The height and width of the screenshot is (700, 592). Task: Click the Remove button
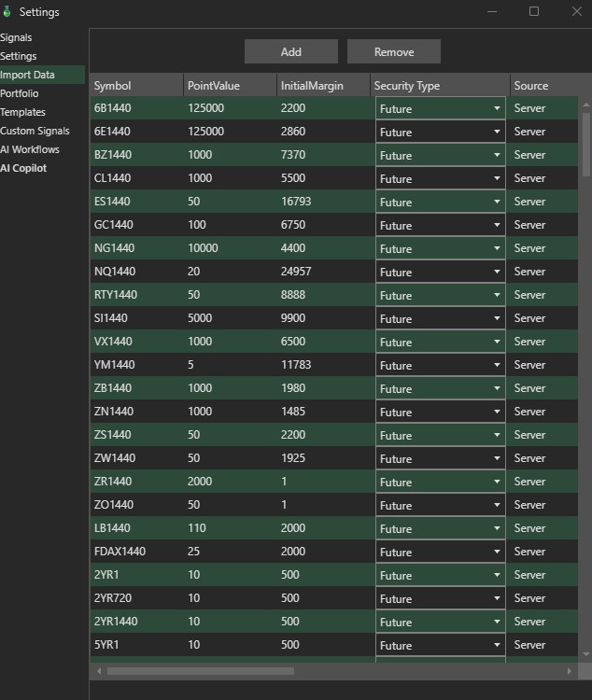[x=394, y=51]
